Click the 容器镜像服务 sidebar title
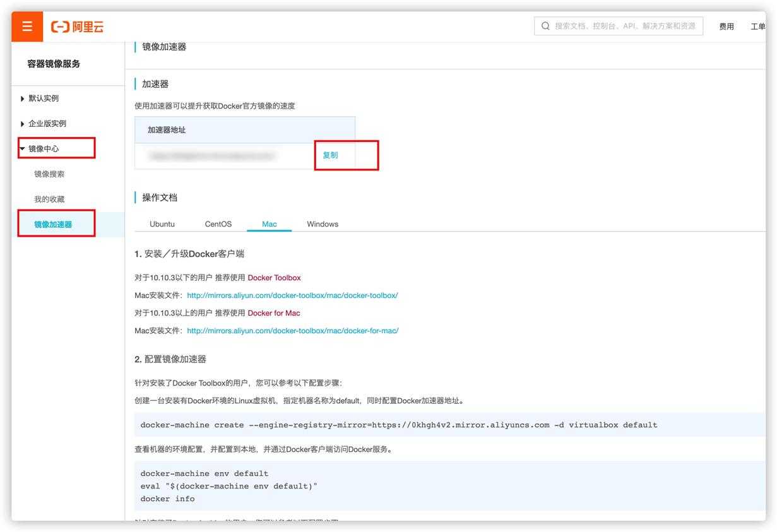The width and height of the screenshot is (777, 532). pos(54,64)
